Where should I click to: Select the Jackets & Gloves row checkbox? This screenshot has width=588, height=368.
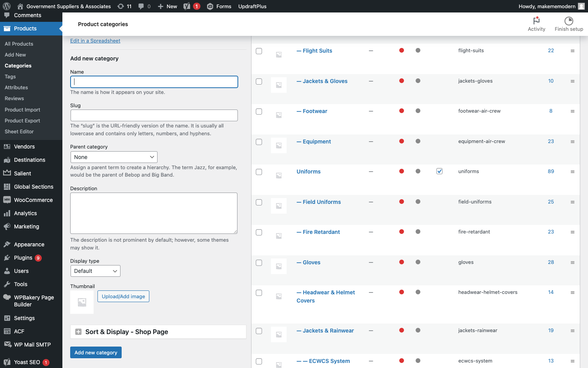[x=259, y=81]
